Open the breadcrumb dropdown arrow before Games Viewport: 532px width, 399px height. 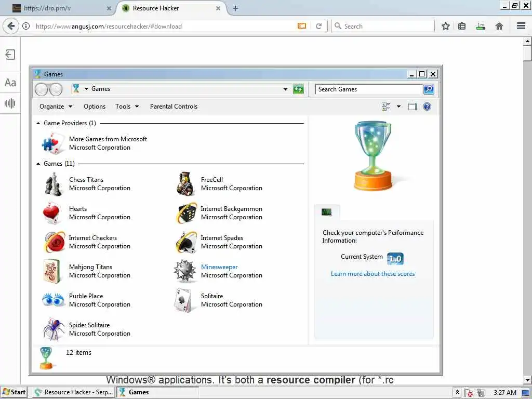87,89
